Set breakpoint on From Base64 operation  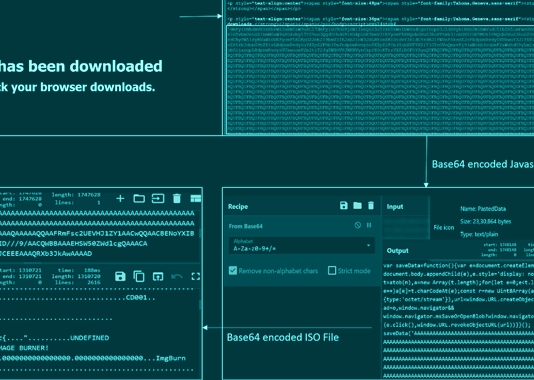point(369,225)
